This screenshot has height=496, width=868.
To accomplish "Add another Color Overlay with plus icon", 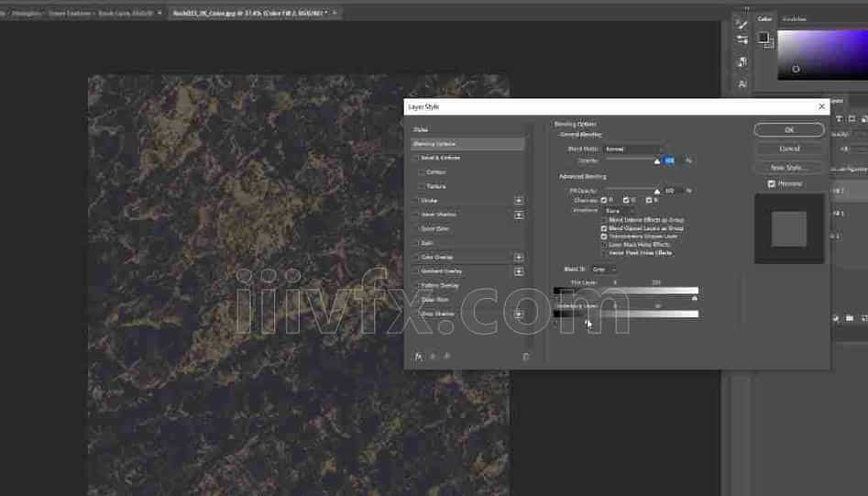I will (x=519, y=258).
